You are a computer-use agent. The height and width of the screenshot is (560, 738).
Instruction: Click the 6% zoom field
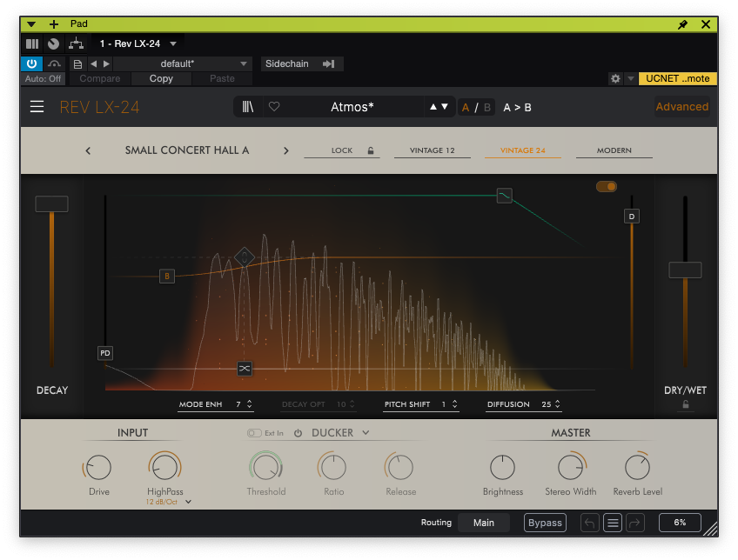[680, 523]
